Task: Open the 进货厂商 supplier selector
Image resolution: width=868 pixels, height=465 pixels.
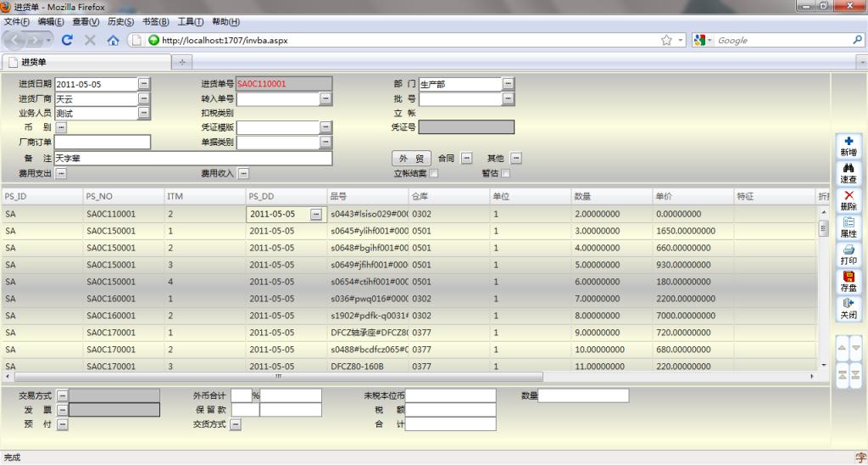Action: point(144,98)
